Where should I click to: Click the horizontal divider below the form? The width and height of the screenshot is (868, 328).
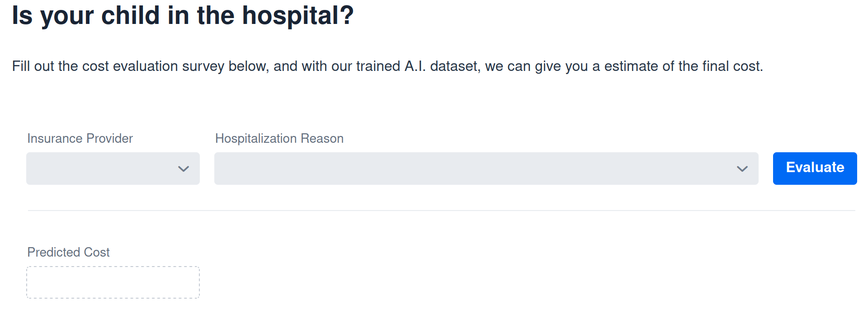[x=441, y=211]
